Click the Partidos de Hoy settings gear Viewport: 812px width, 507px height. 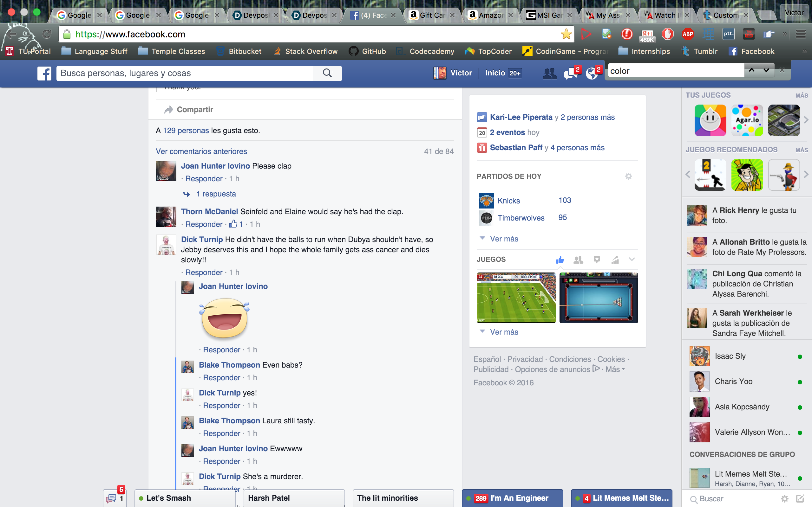(628, 176)
